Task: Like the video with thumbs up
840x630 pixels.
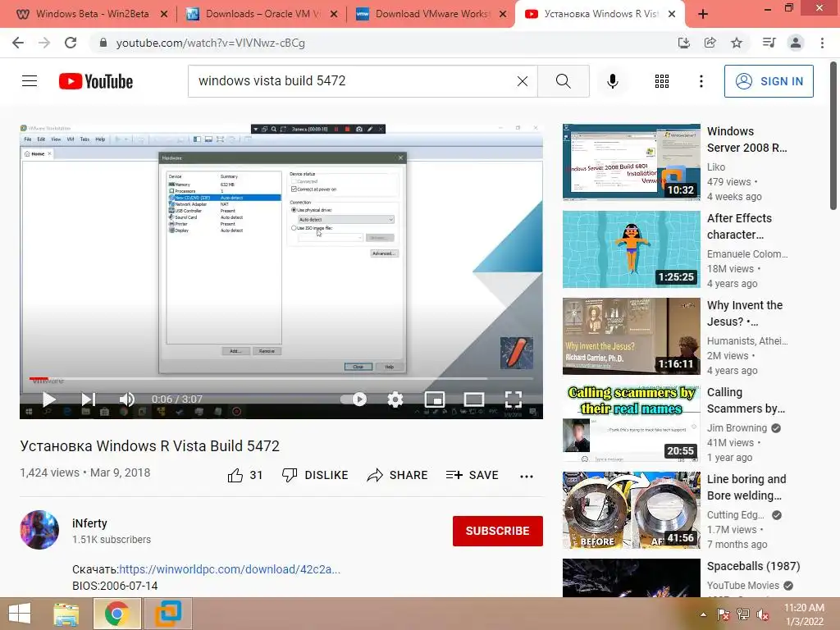Action: tap(244, 475)
